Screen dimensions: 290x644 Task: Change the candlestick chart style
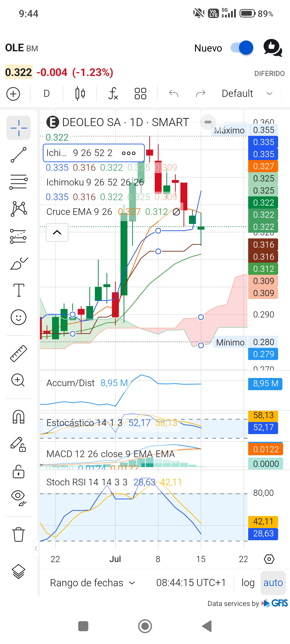[80, 94]
